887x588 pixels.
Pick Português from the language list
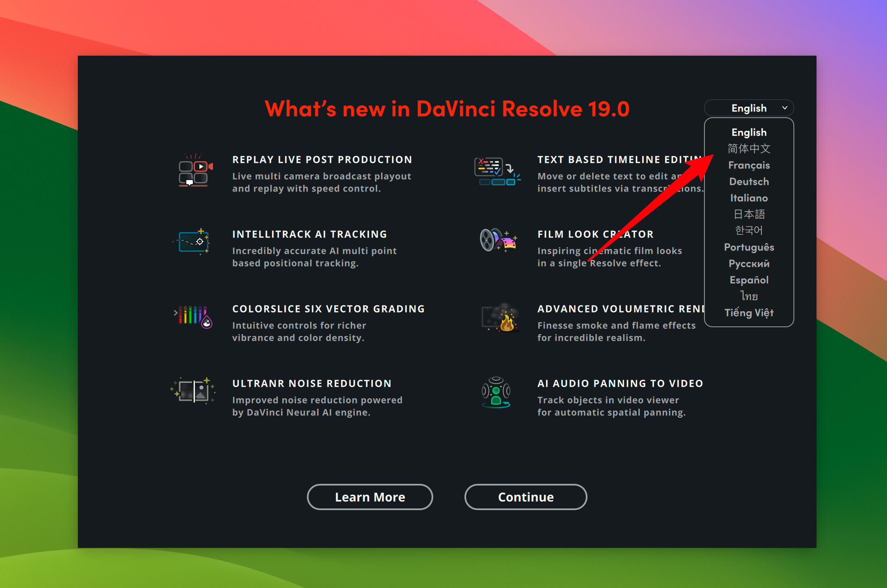coord(749,247)
